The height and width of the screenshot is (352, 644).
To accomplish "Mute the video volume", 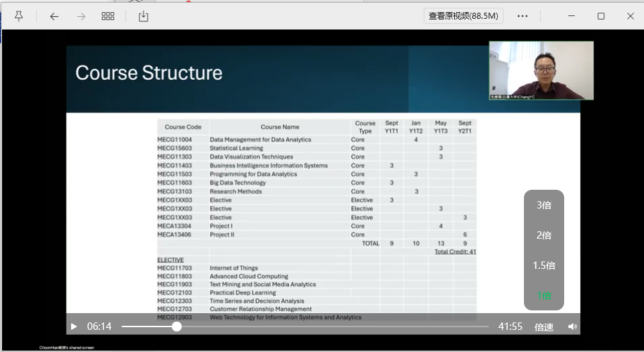I will pyautogui.click(x=572, y=327).
